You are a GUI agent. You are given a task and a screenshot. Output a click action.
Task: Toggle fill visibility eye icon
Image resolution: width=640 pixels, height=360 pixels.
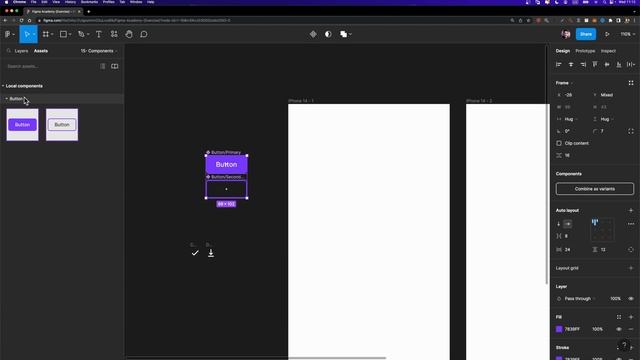point(619,329)
